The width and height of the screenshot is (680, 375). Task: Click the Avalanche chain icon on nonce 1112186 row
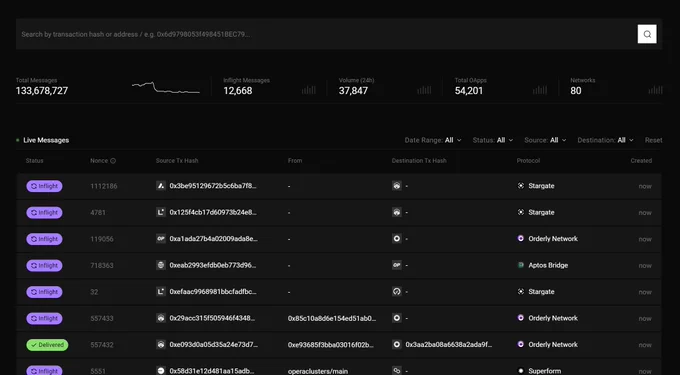[x=161, y=186]
